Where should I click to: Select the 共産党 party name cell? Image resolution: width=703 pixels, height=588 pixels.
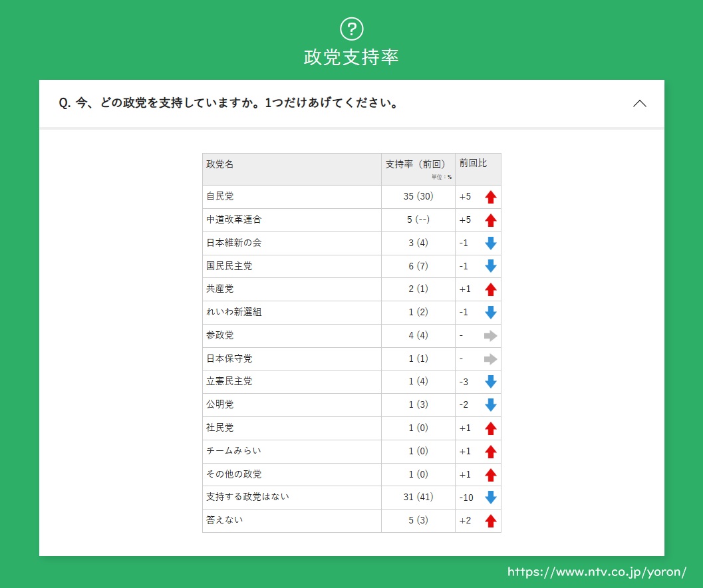tap(220, 289)
